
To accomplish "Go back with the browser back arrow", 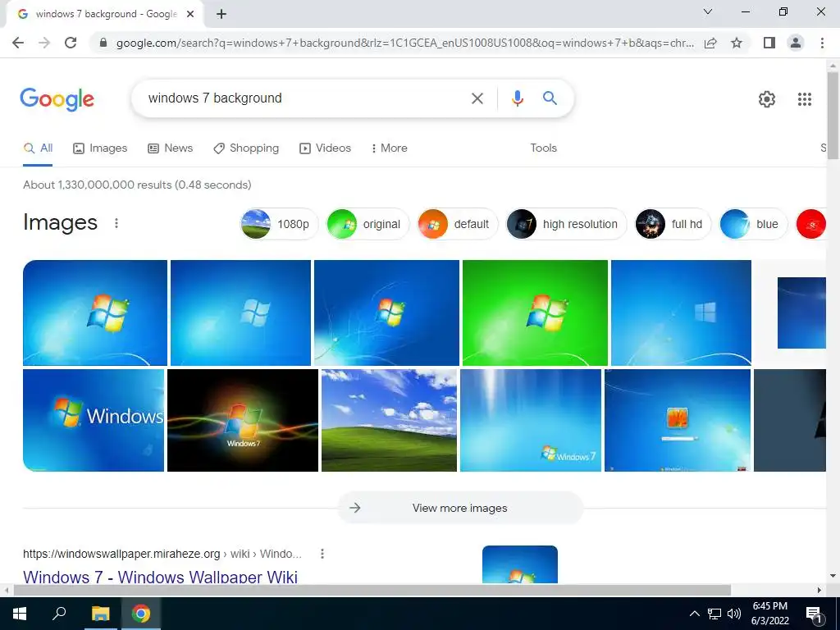I will (18, 43).
